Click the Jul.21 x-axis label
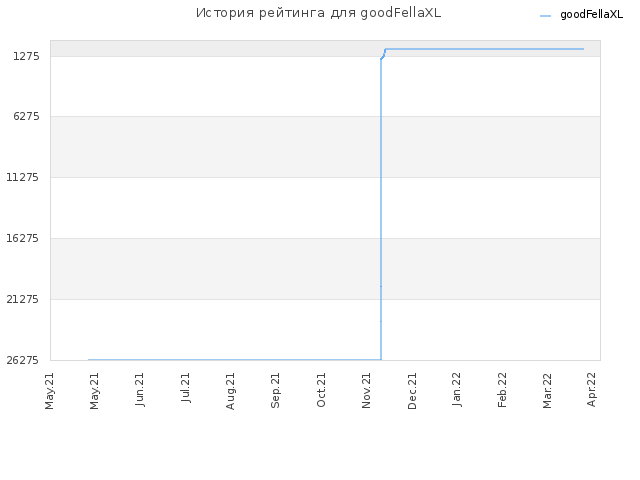Viewport: 640px width, 480px height. click(185, 388)
